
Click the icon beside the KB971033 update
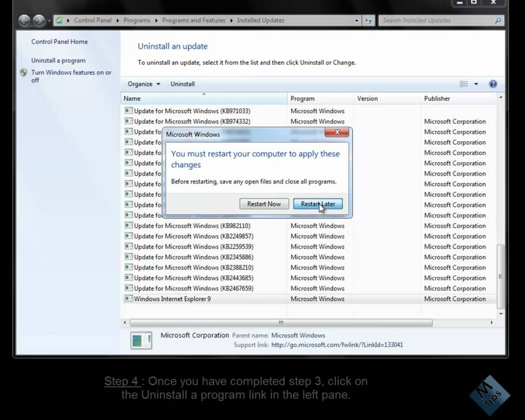click(128, 110)
